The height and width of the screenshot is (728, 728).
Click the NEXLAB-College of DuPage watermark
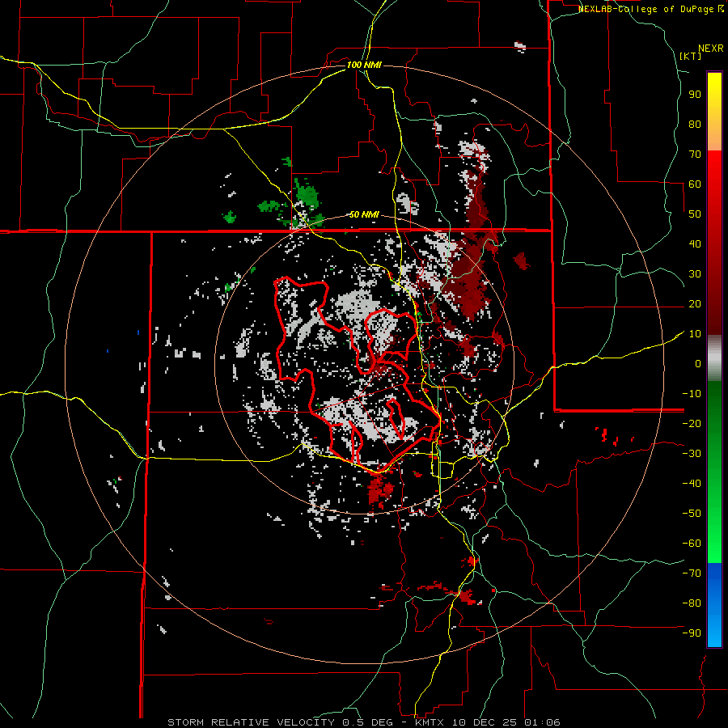(x=650, y=9)
